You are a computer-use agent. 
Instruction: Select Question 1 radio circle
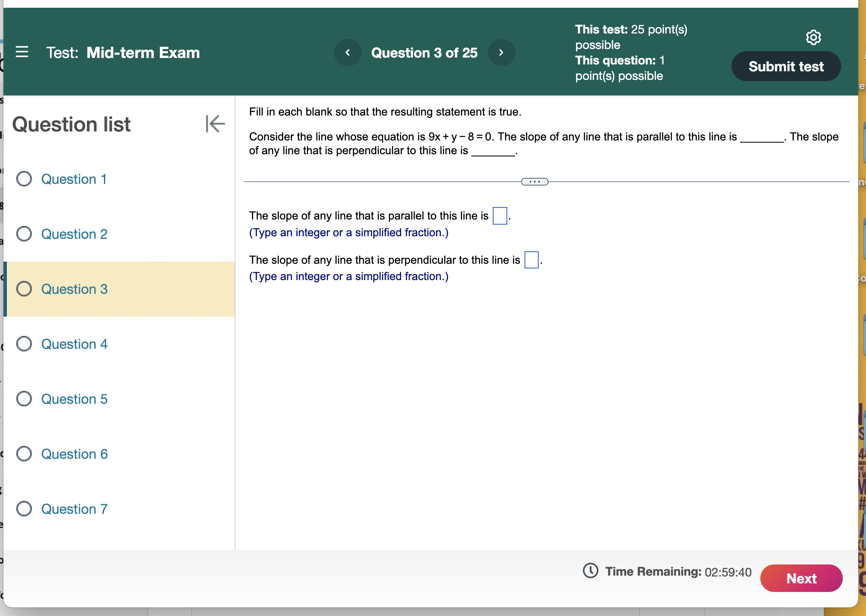coord(24,179)
